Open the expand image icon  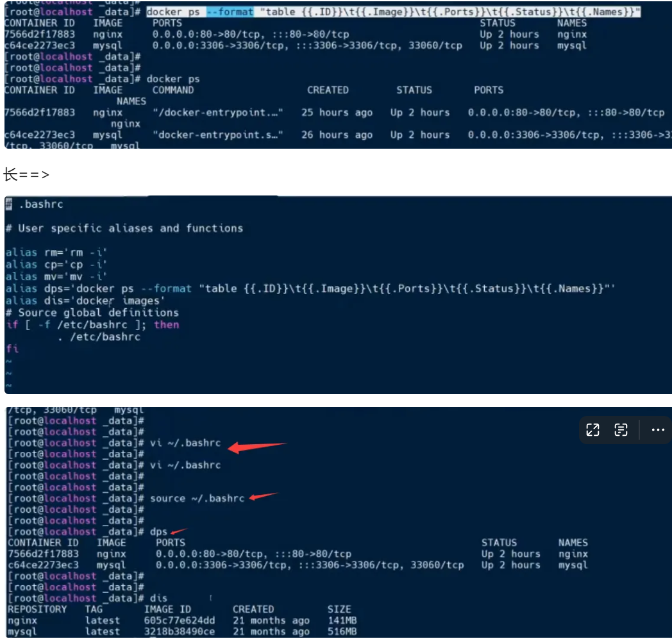click(x=592, y=429)
